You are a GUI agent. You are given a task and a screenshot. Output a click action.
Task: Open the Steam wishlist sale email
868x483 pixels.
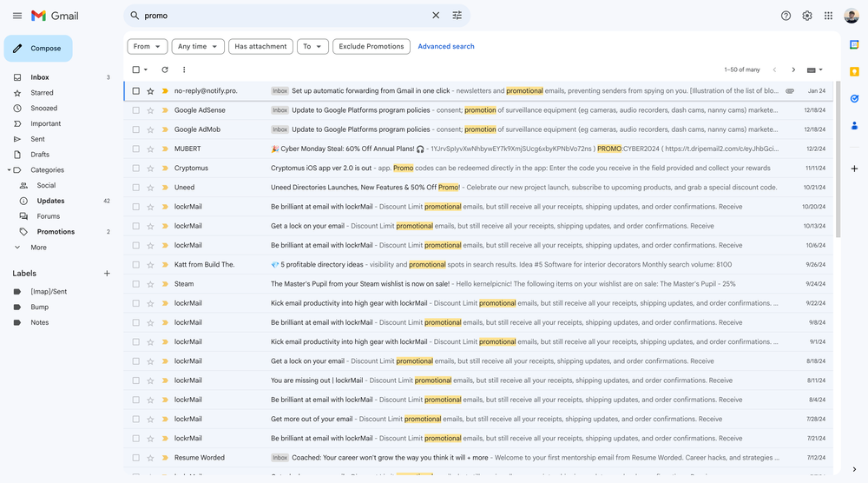tap(478, 284)
